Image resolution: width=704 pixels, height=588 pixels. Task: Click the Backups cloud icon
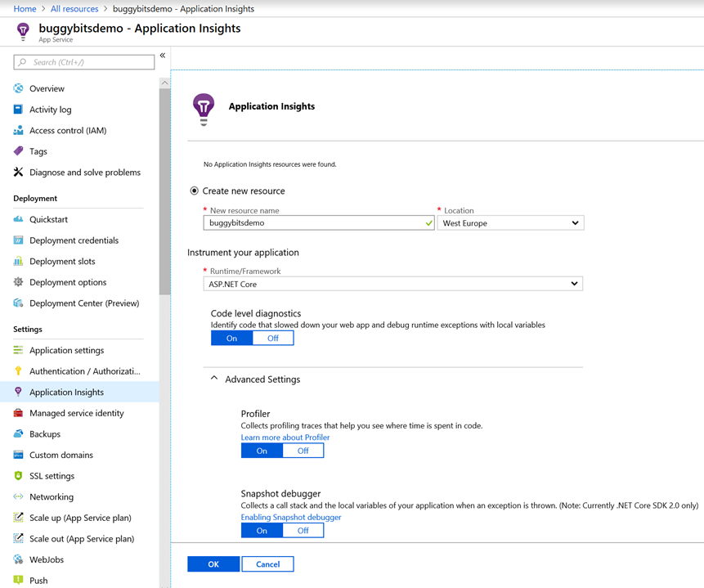18,433
